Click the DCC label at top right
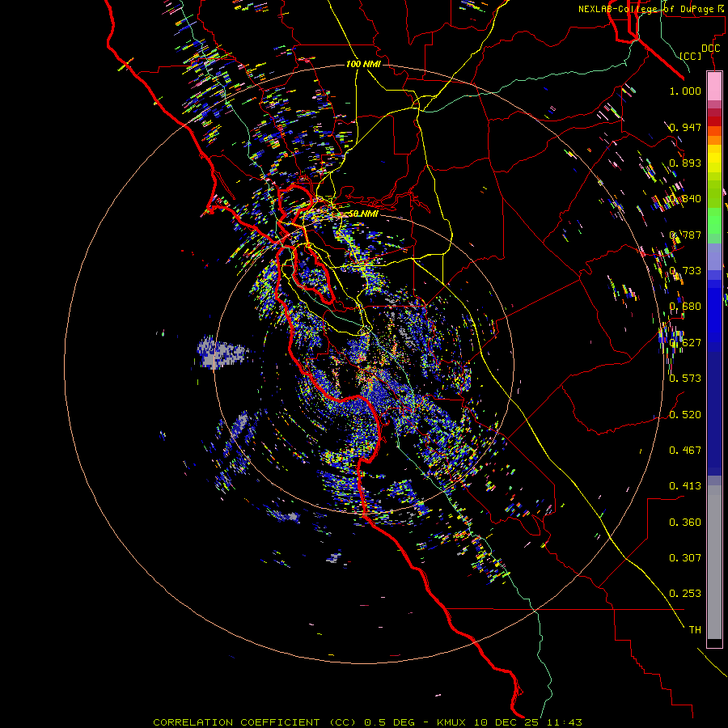Screen dimensions: 728x728 [711, 49]
